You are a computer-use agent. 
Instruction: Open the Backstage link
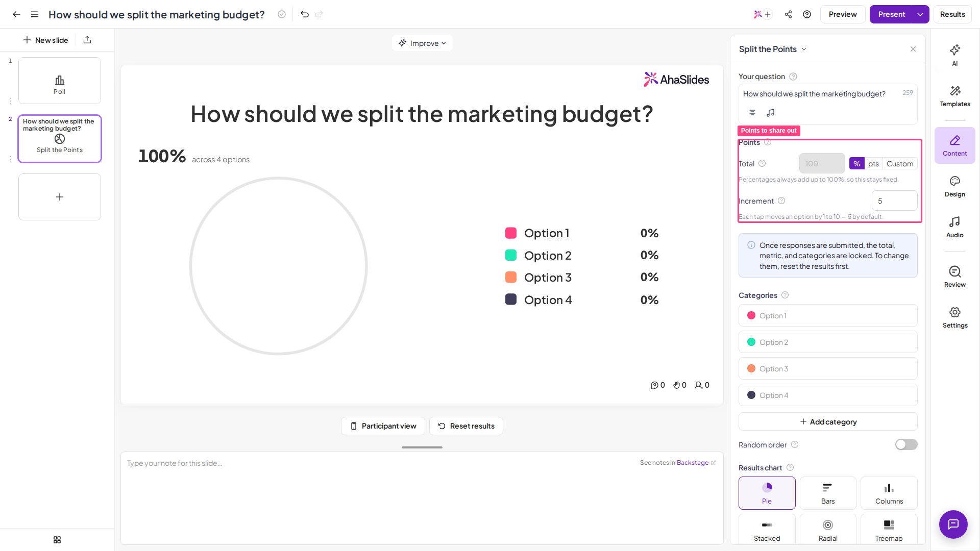click(696, 463)
